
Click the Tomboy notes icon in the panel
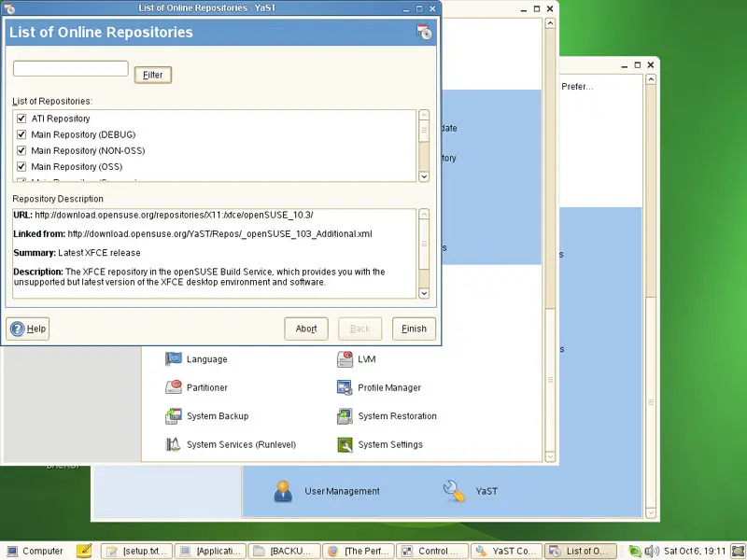[84, 551]
